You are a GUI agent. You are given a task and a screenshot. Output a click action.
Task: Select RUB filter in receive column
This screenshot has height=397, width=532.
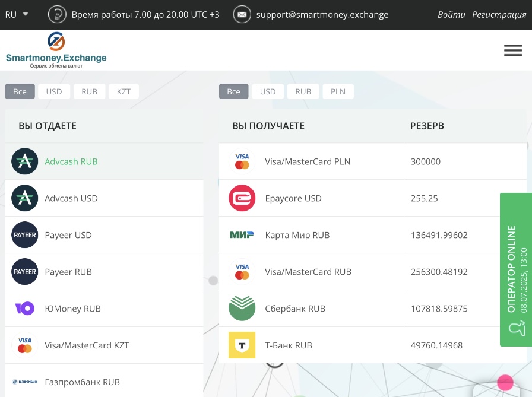pyautogui.click(x=303, y=91)
